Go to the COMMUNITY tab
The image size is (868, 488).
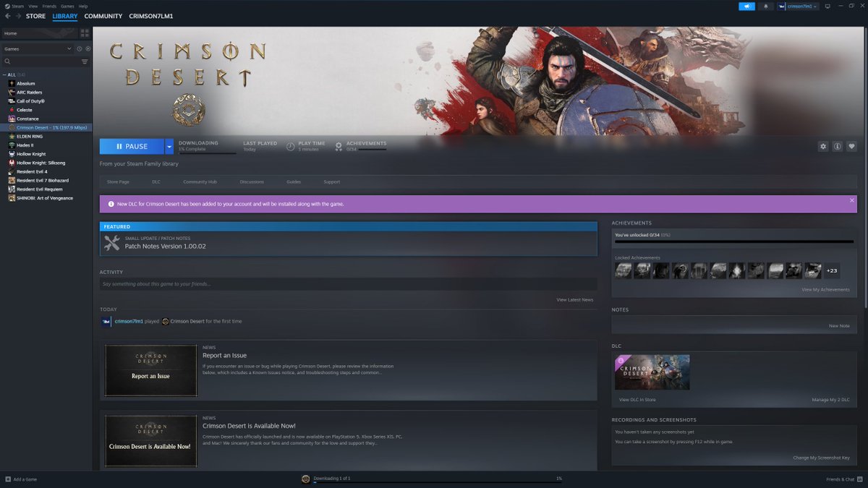coord(103,16)
